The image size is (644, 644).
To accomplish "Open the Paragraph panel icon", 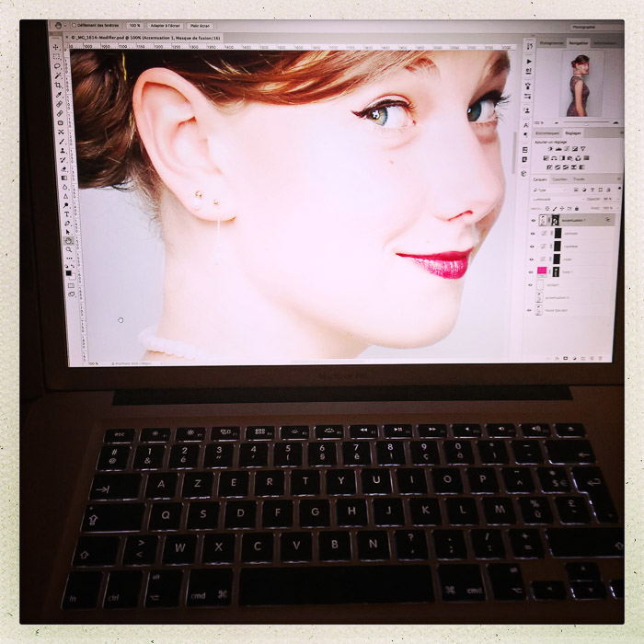I will click(525, 134).
